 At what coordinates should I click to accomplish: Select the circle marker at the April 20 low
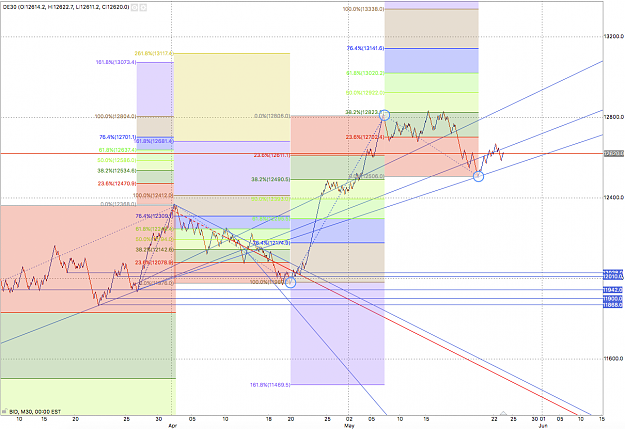[291, 282]
